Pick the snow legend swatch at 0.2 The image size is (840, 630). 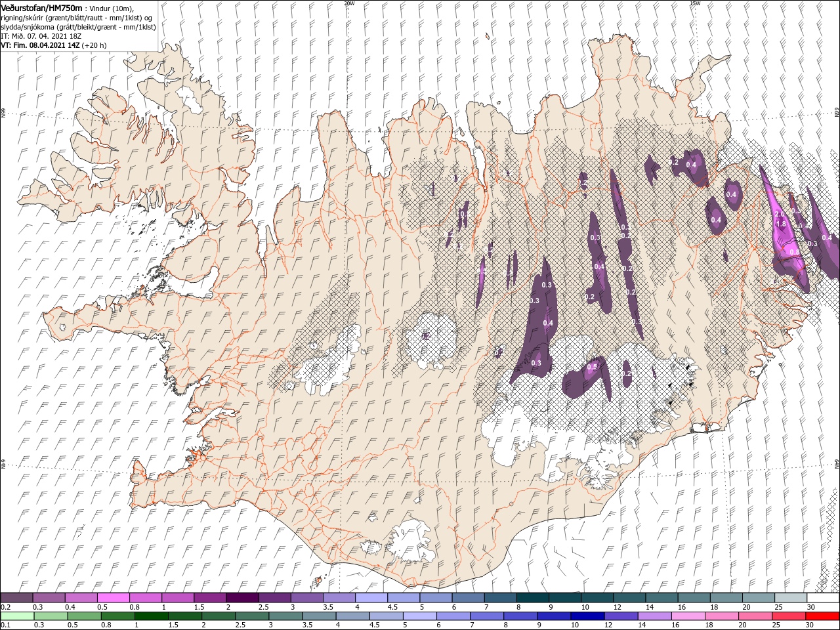(16, 598)
